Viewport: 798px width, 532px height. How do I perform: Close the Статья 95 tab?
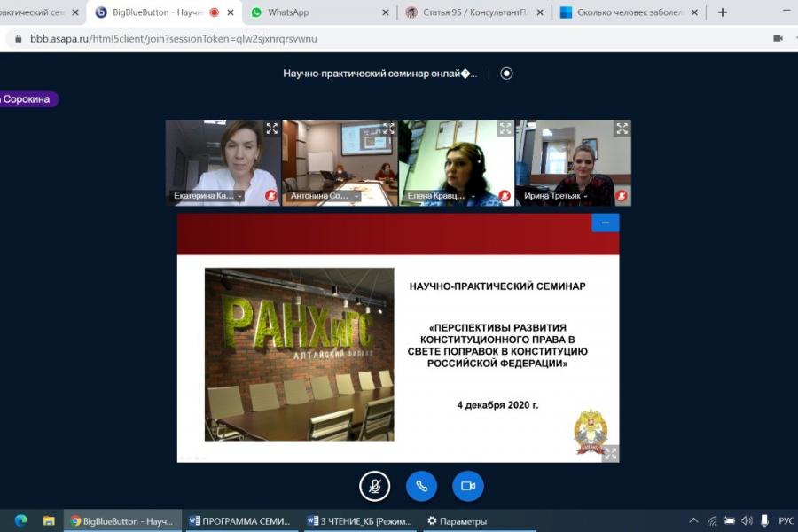point(540,12)
